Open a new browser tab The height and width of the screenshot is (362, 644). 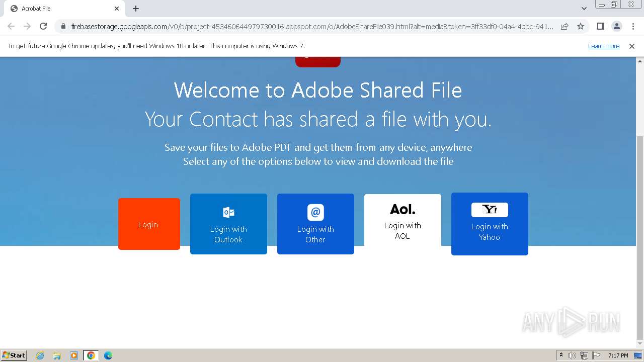click(x=136, y=9)
